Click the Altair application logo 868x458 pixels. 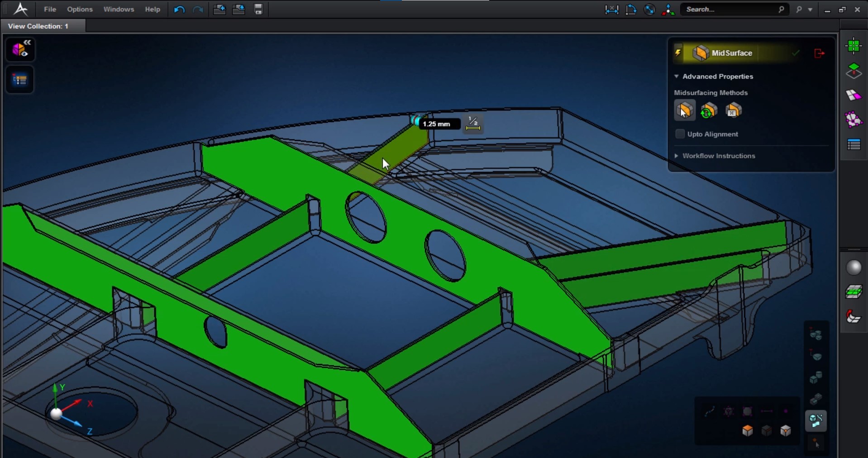pyautogui.click(x=20, y=9)
